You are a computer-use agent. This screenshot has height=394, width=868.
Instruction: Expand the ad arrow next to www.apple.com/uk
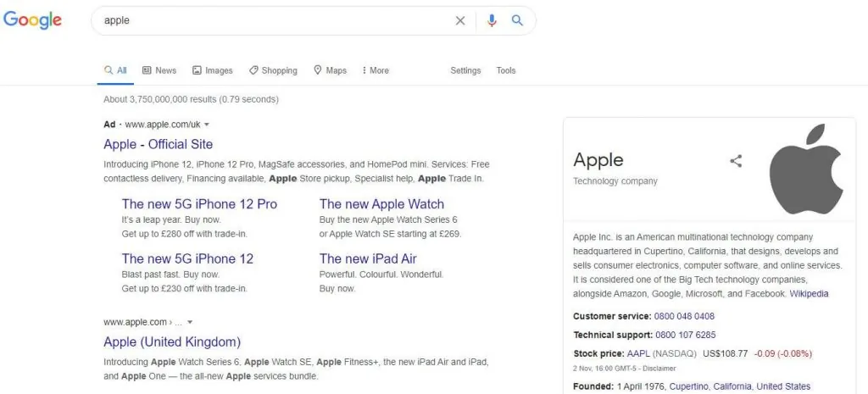pos(207,125)
